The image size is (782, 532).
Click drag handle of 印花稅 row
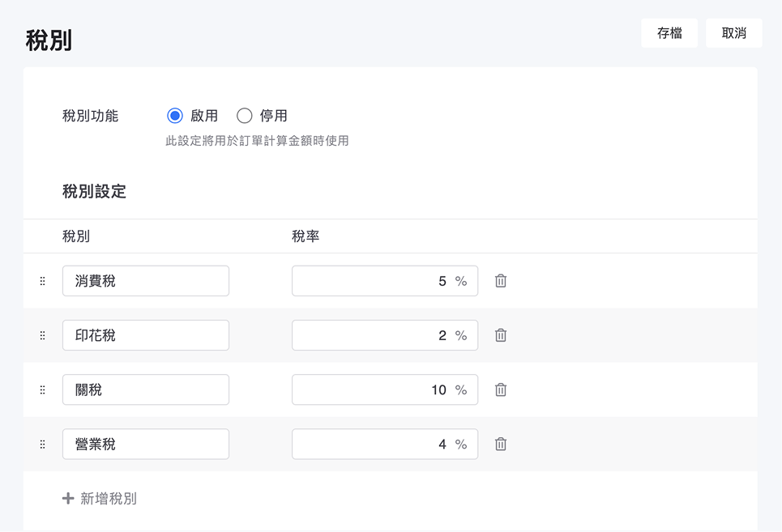42,335
